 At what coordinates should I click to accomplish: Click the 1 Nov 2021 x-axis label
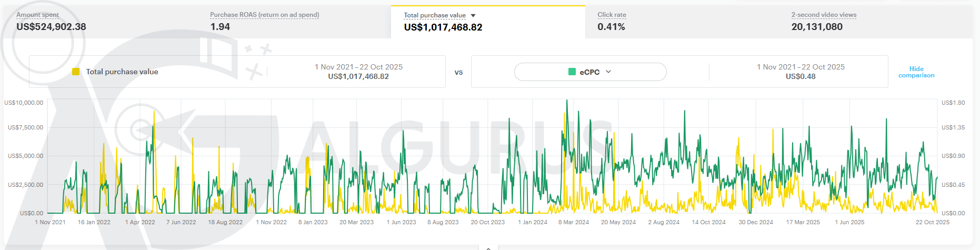pyautogui.click(x=50, y=222)
